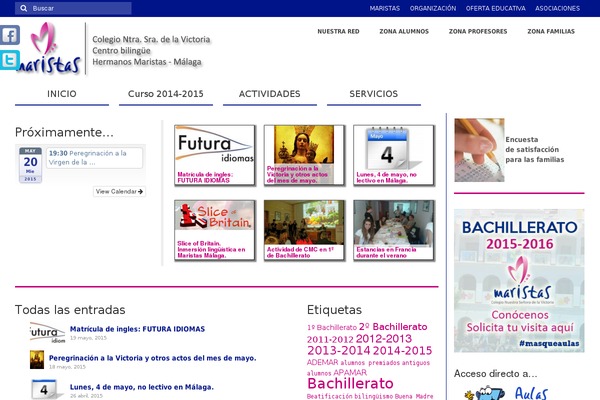Select the 1º Bachillerato tag

(332, 328)
